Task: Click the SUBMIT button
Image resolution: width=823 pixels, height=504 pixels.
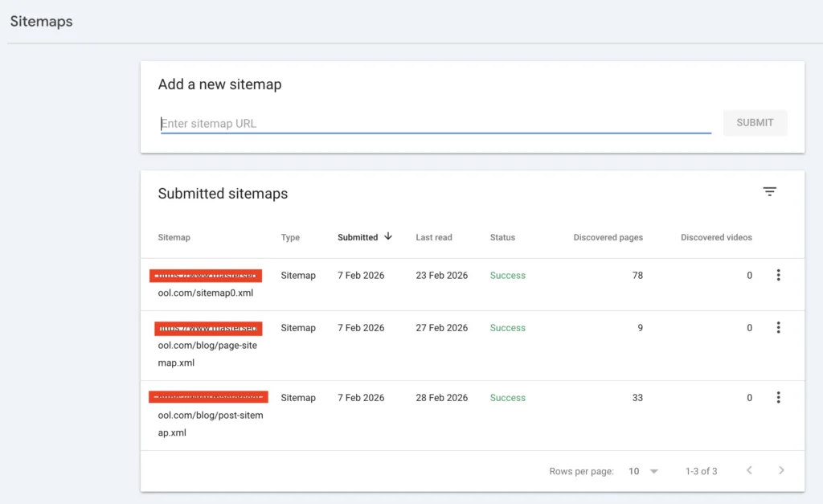Action: (754, 122)
